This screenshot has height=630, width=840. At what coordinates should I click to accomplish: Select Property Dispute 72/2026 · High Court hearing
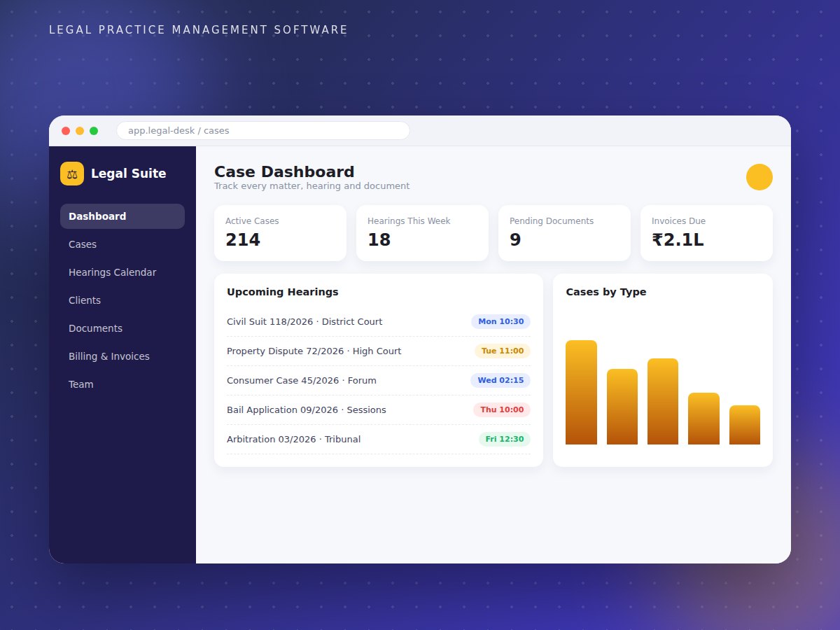[379, 351]
